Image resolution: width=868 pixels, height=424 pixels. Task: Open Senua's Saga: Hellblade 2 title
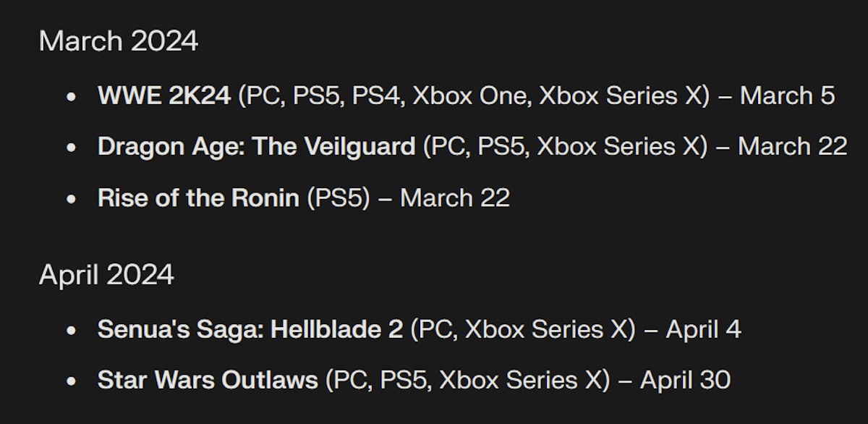(250, 329)
